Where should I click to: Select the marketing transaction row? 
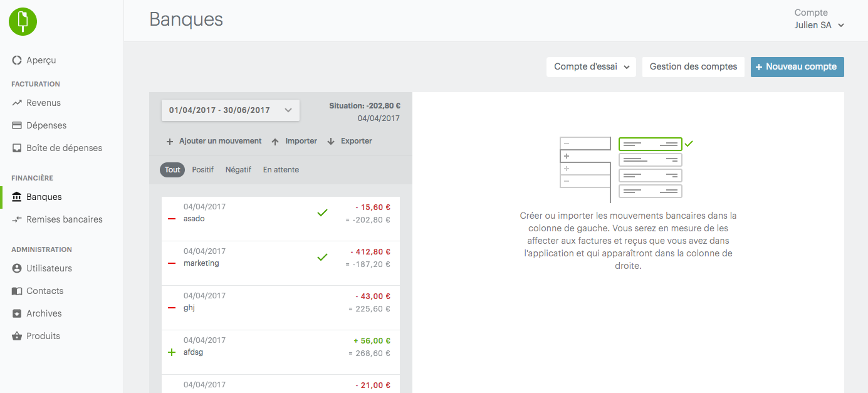coord(281,263)
